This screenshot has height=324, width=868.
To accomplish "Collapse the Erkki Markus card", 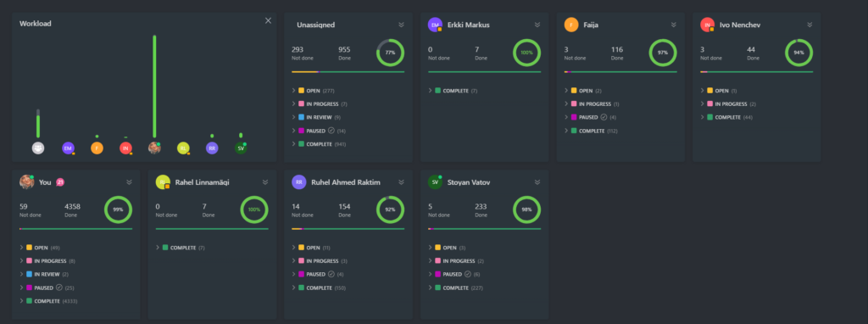I will point(537,25).
